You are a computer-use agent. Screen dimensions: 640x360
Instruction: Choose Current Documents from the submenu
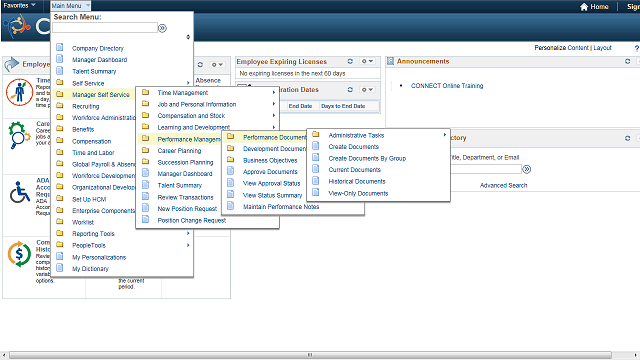[x=354, y=169]
